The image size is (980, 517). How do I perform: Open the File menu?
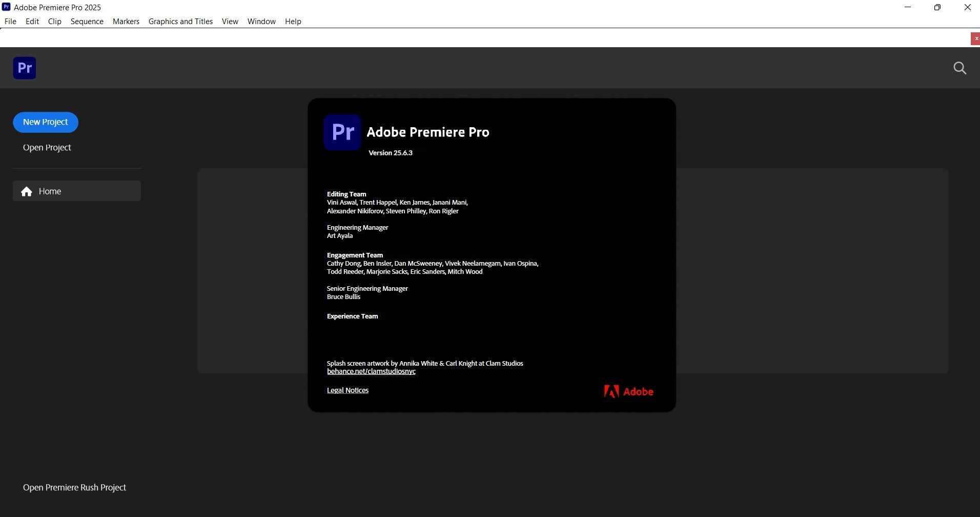[10, 21]
